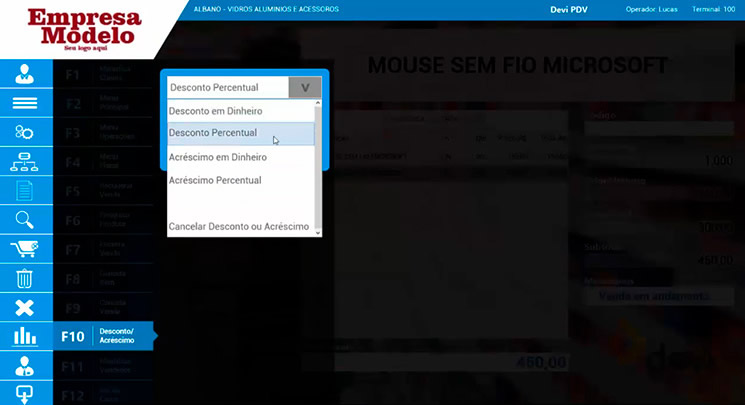
Task: Choose Acréscimo em Dinheiro from the list
Action: 241,157
